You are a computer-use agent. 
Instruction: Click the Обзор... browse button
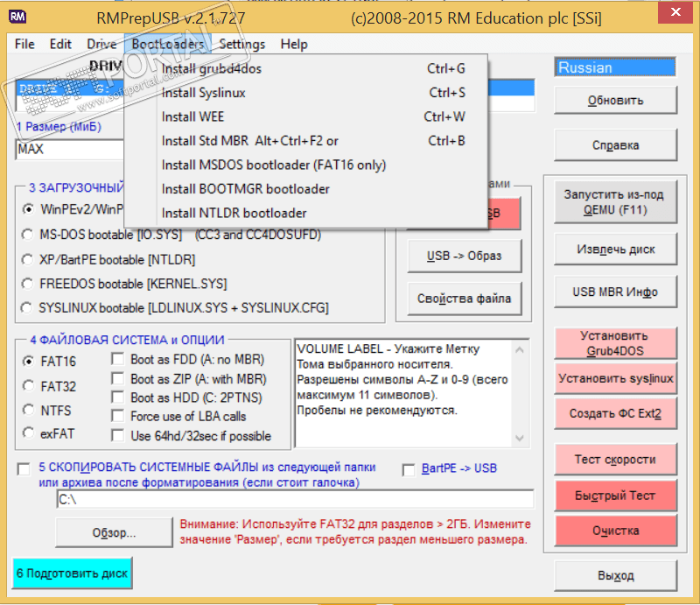115,532
